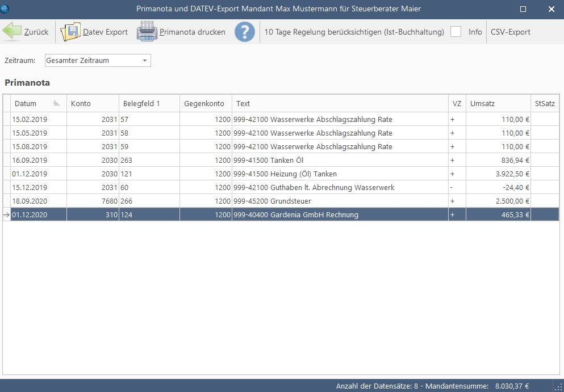
Task: Click the Gesamter Zeitraum combo box field
Action: [x=91, y=60]
